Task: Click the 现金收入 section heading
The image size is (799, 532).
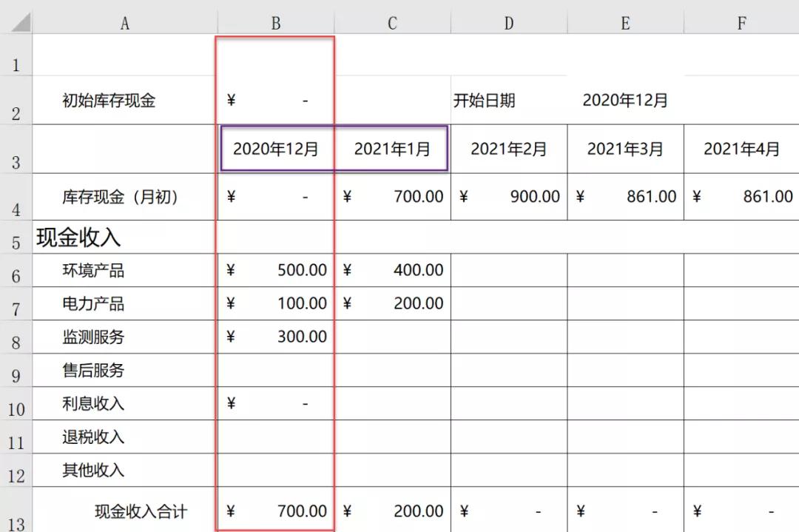Action: point(78,238)
